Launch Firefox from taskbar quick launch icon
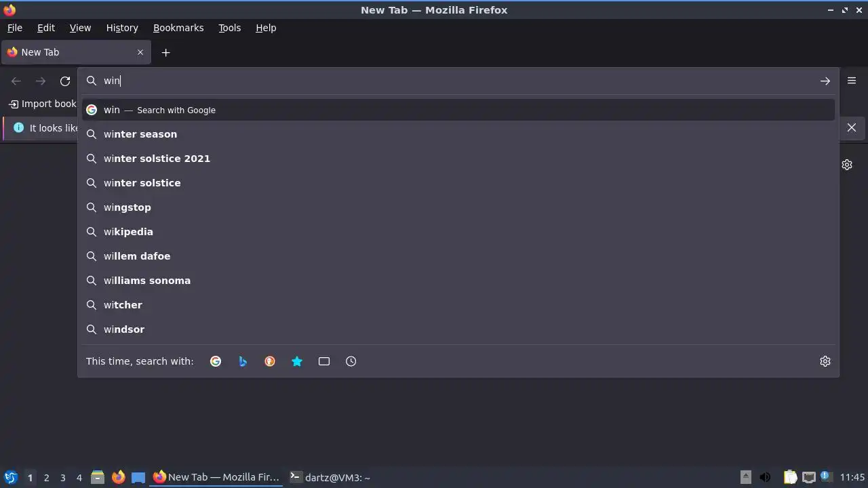 click(x=118, y=477)
